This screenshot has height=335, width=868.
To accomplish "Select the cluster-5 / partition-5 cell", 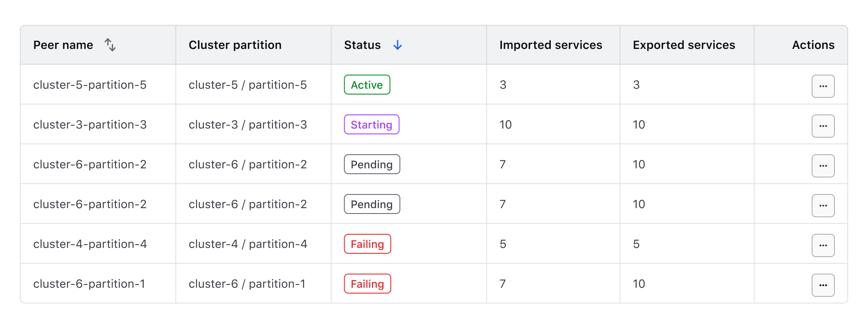I will (248, 85).
